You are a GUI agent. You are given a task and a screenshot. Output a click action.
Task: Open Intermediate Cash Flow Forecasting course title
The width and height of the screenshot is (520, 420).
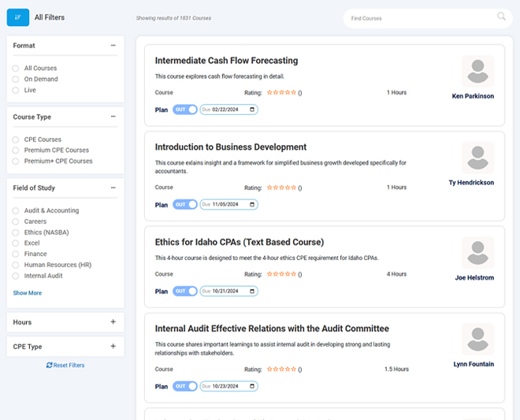click(x=226, y=61)
